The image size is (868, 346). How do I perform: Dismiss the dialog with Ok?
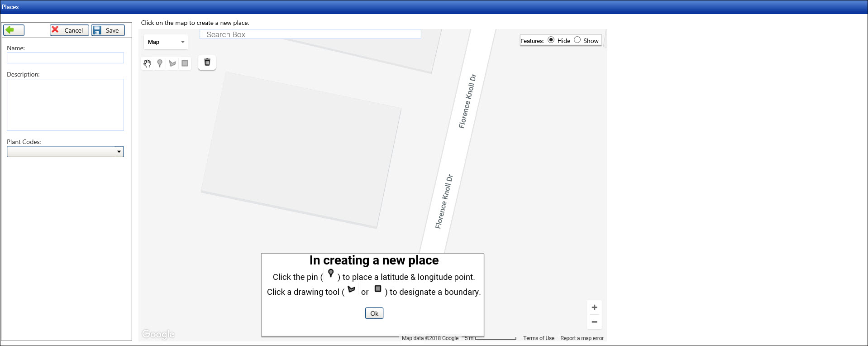(374, 313)
